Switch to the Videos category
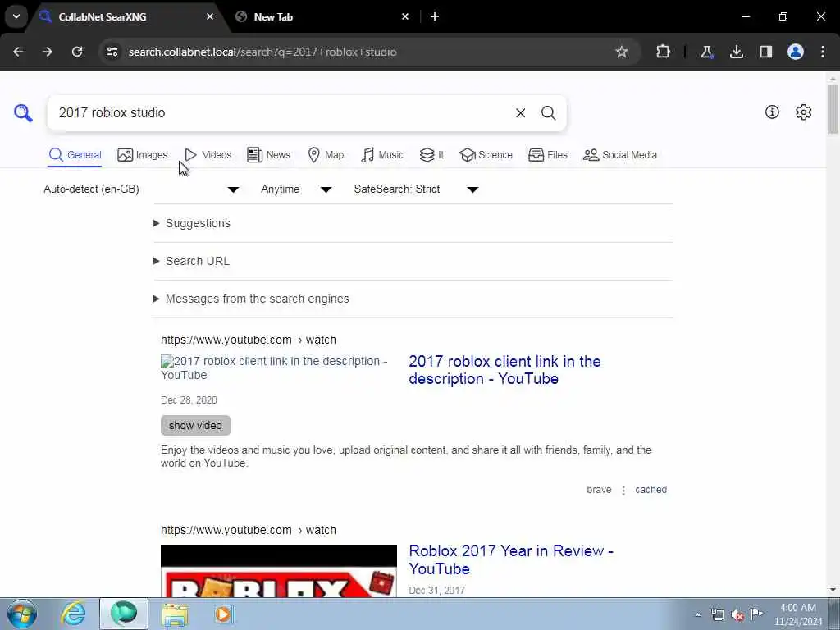Screen dimensions: 840x630 (x=208, y=155)
